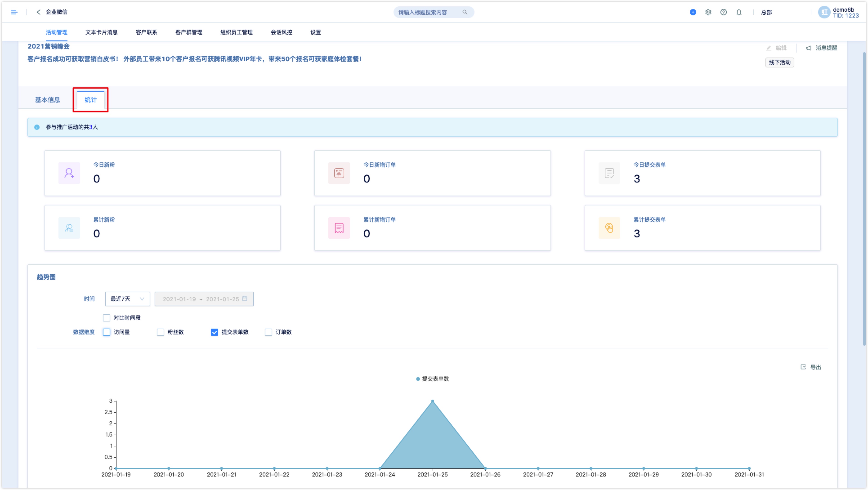
Task: Click the calendar icon in date range
Action: tap(245, 299)
